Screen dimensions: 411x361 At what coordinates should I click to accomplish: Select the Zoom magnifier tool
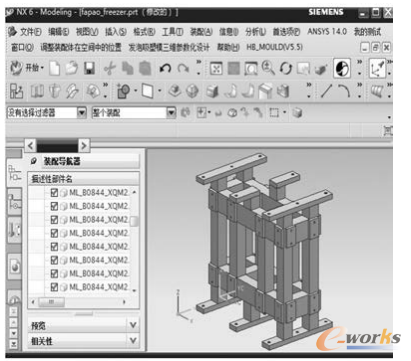[x=268, y=68]
